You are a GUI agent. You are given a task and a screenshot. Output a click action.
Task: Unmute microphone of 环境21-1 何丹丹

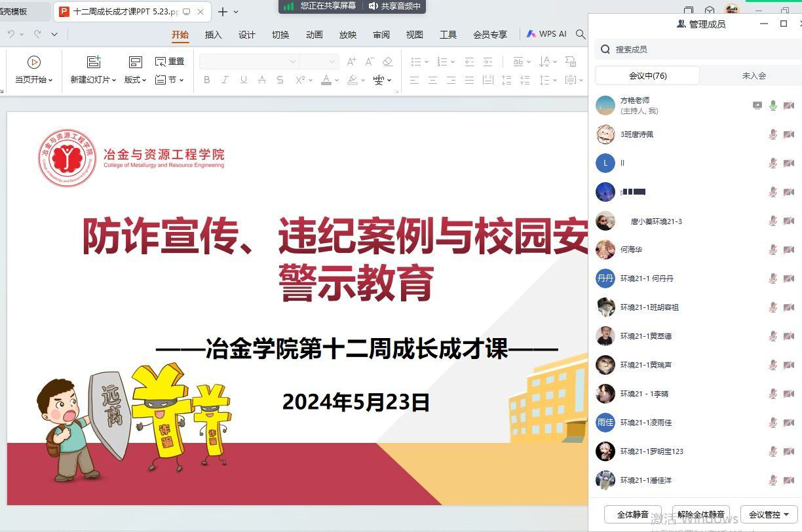coord(773,278)
